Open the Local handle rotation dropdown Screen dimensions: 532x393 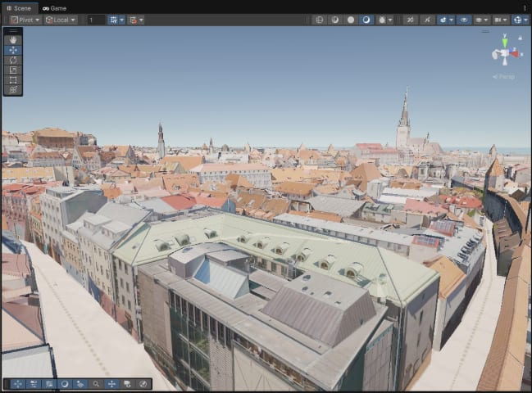click(61, 20)
